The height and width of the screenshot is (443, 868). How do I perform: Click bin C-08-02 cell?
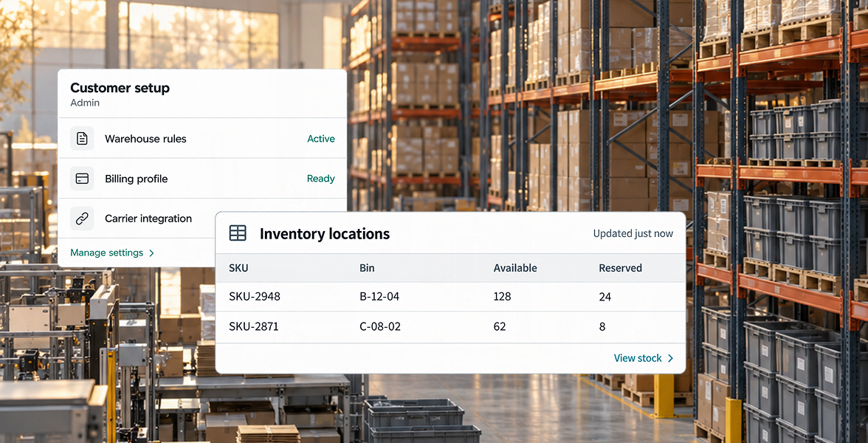[x=379, y=326]
